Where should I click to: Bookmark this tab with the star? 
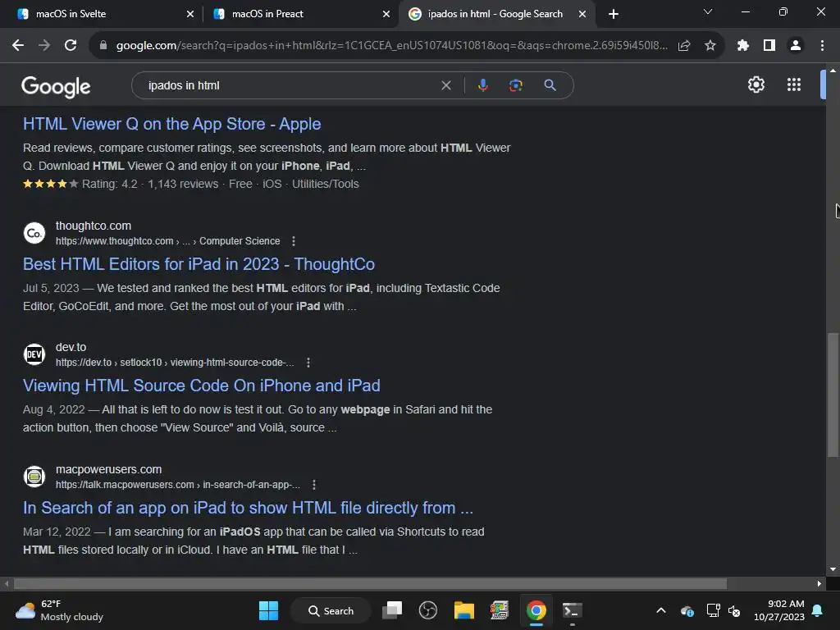pyautogui.click(x=710, y=46)
